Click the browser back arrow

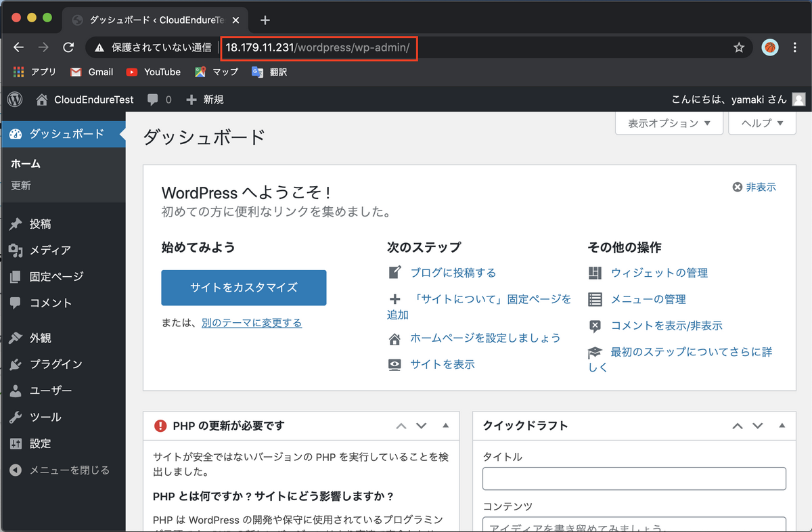pos(18,47)
